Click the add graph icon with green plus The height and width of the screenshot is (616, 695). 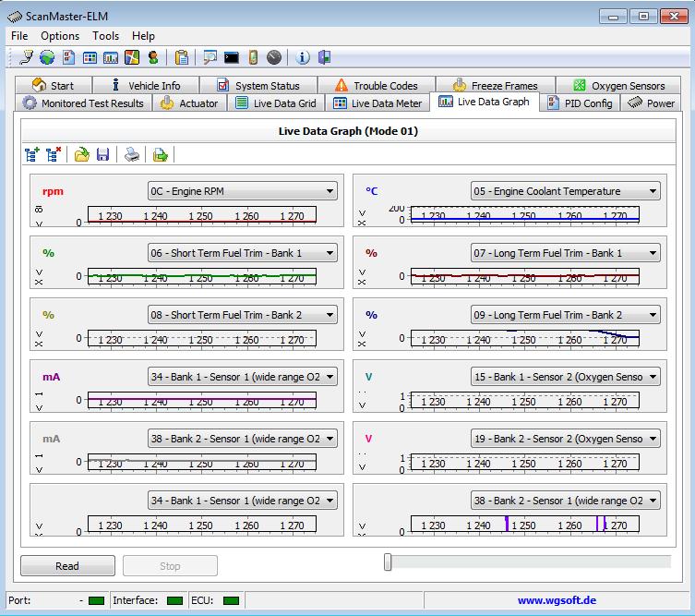point(33,155)
